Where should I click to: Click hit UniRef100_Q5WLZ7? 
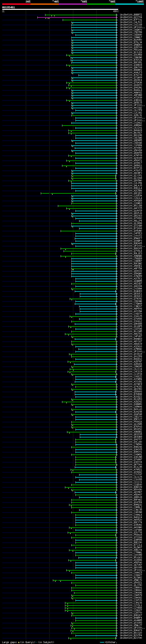(131, 625)
